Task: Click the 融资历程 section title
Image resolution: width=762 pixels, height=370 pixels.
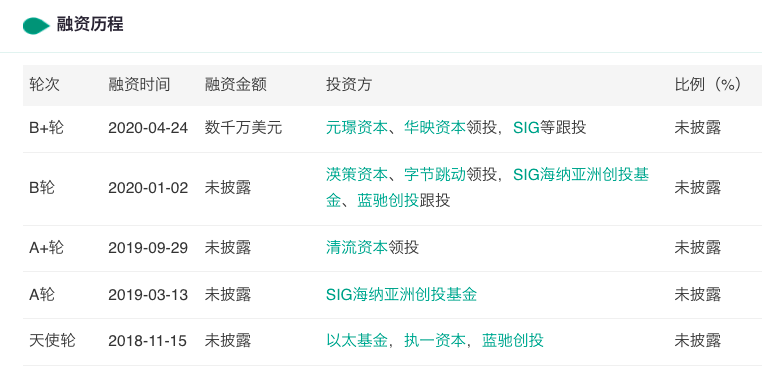Action: [90, 24]
